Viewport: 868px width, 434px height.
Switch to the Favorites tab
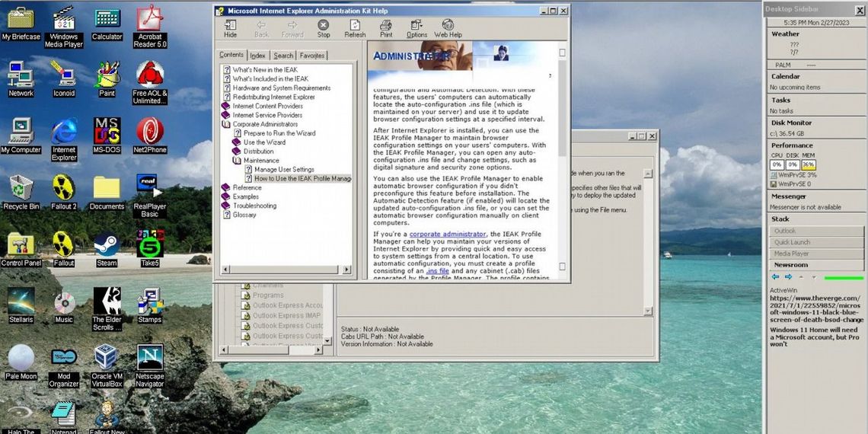[x=311, y=56]
